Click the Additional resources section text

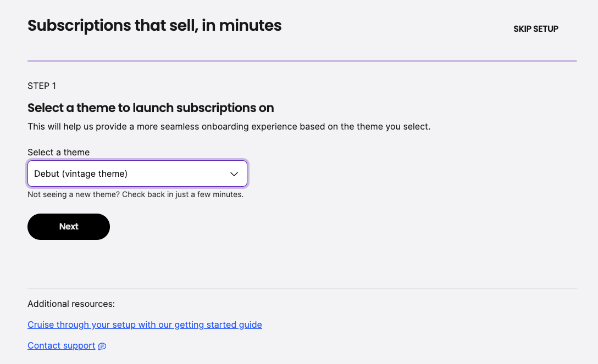[x=71, y=304]
